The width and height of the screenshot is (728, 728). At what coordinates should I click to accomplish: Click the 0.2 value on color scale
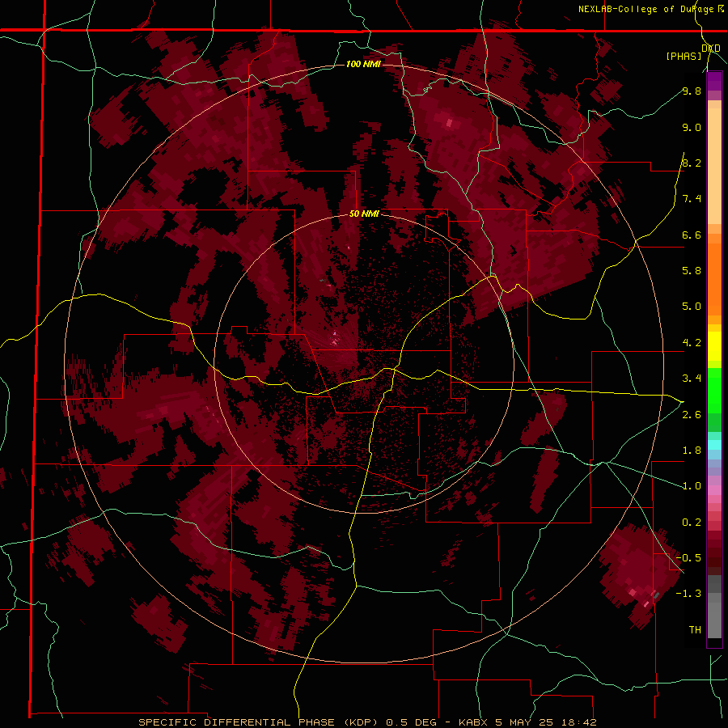[692, 522]
